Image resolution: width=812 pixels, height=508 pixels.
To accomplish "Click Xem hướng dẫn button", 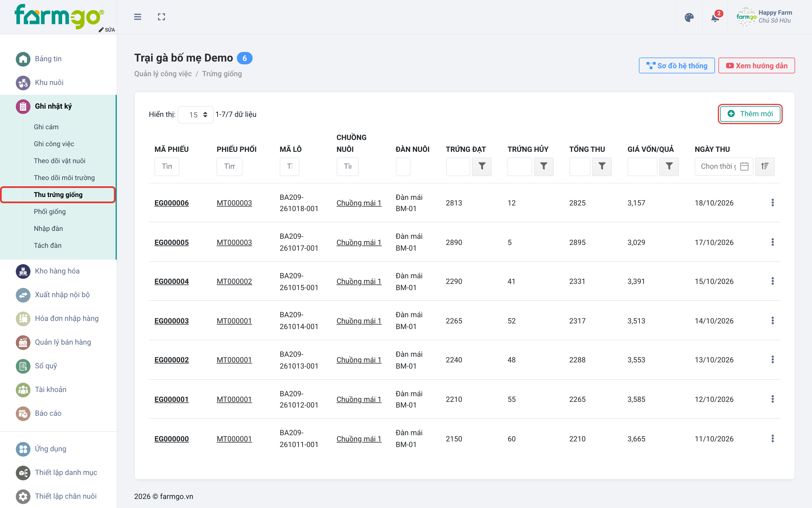I will pos(756,65).
